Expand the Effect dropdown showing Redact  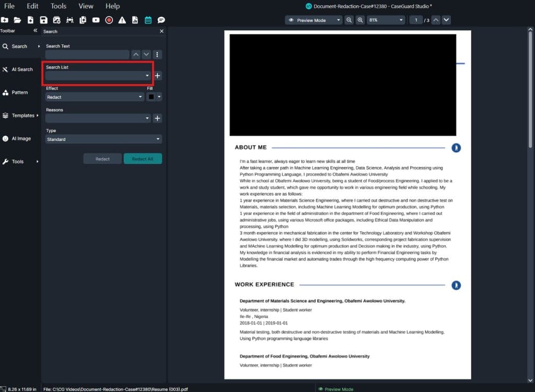(95, 97)
